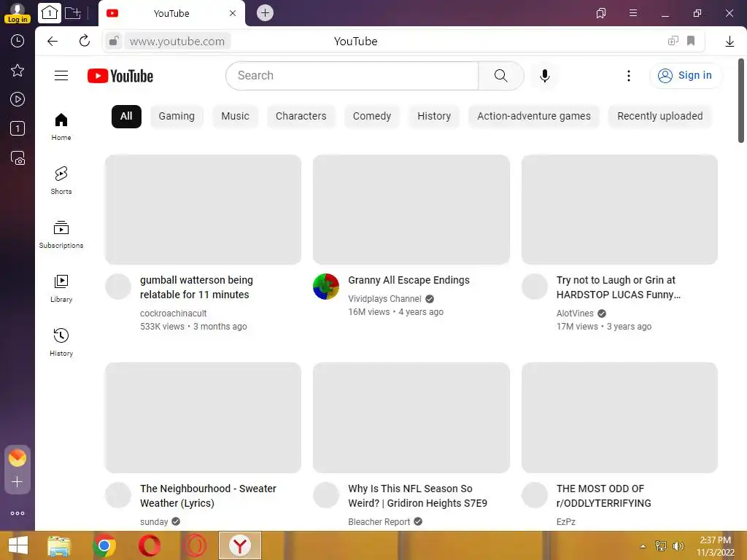The width and height of the screenshot is (747, 560).
Task: Open YouTube settings three-dot menu
Action: (628, 76)
